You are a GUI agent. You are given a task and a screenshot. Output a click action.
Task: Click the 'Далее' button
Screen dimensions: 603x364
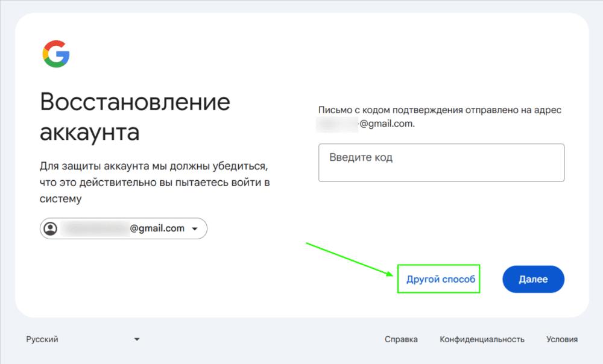click(533, 279)
